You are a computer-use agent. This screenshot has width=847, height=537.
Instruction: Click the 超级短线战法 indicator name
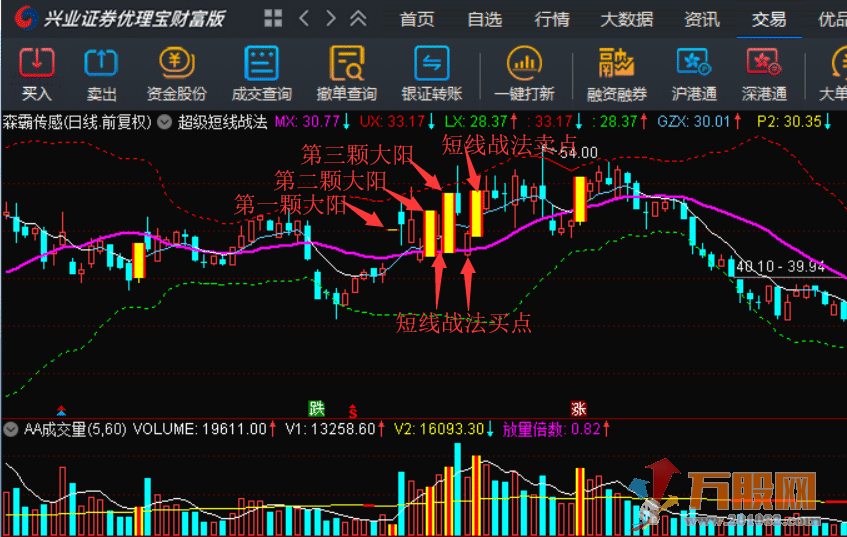(x=223, y=122)
